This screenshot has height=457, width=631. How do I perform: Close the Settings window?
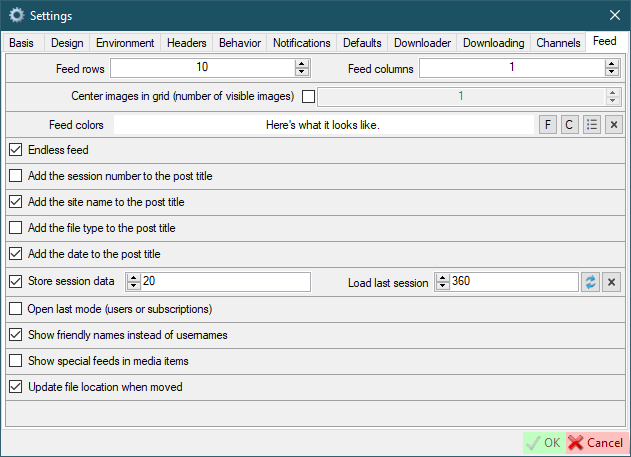click(614, 16)
